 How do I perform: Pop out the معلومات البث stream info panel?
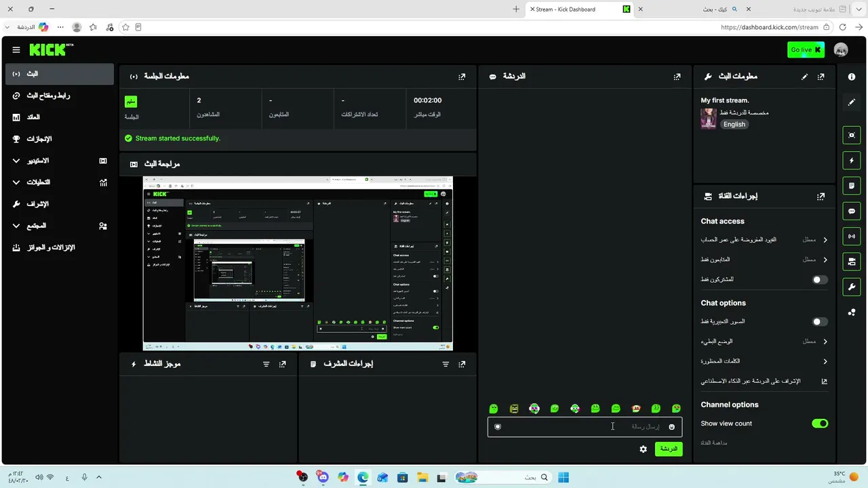tap(821, 77)
